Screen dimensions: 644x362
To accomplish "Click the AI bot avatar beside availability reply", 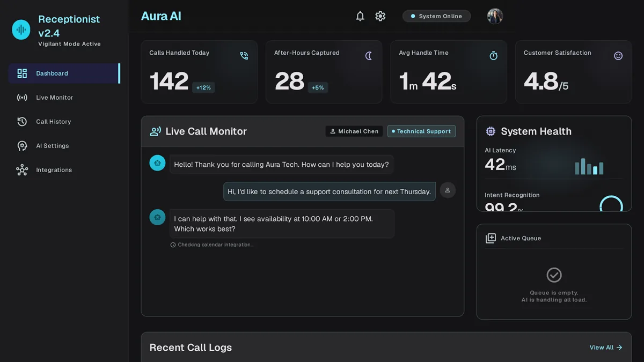I will pos(157,217).
